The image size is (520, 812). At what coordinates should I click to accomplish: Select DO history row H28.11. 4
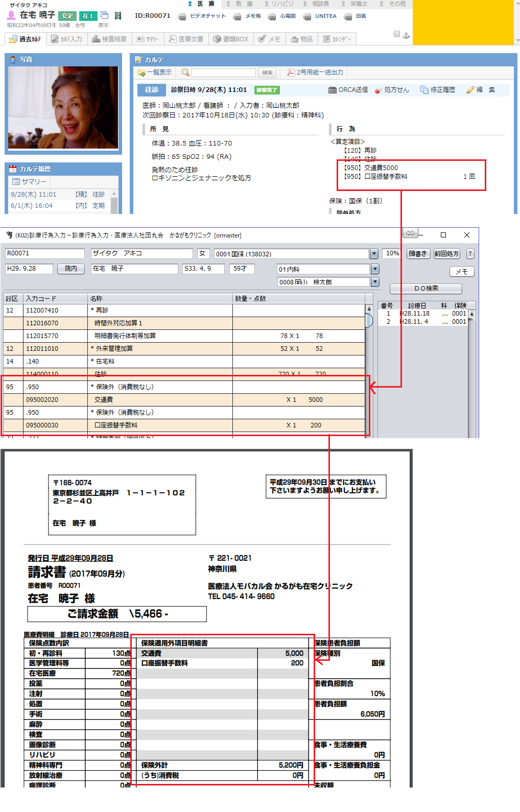point(423,322)
